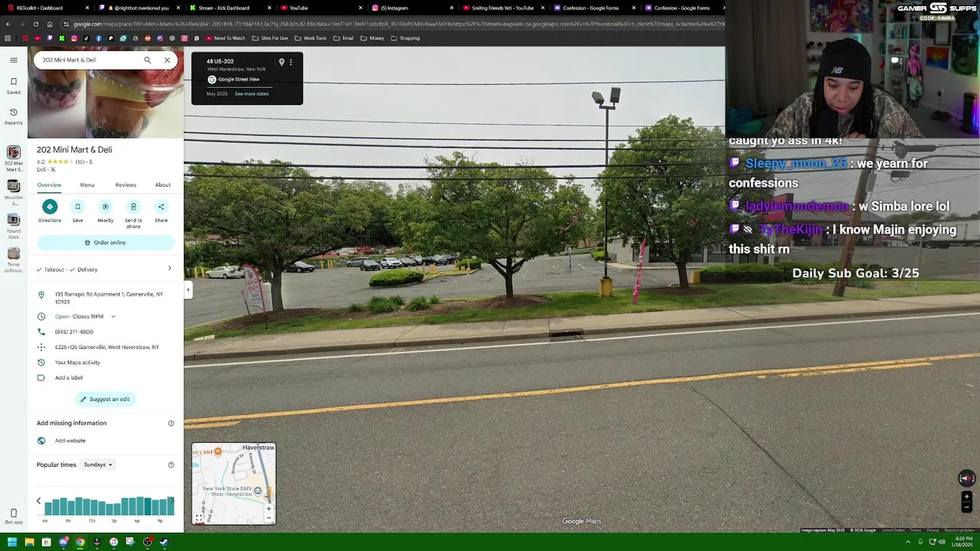Open Saved places in sidebar
Viewport: 980px width, 551px height.
click(13, 86)
